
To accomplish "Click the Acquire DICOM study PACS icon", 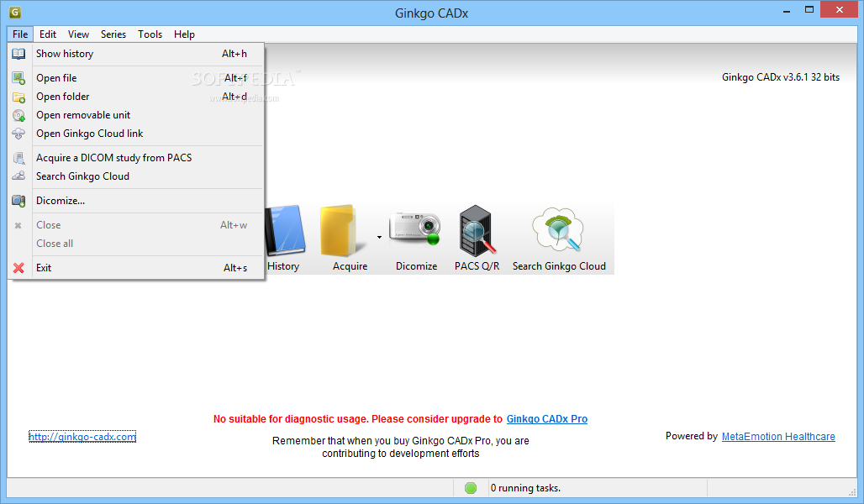I will point(18,158).
